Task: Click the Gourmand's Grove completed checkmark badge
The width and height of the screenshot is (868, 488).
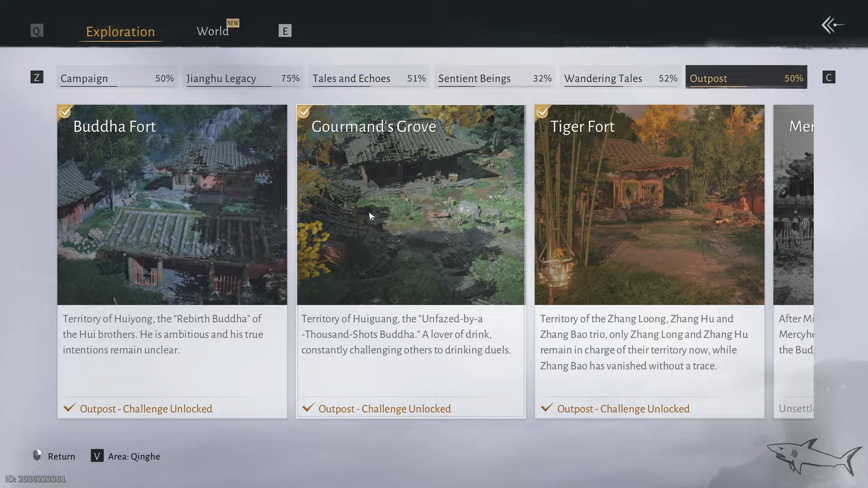Action: point(304,112)
